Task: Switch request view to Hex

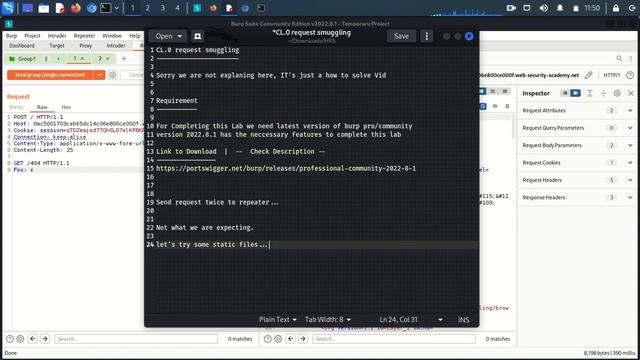Action: tap(66, 107)
